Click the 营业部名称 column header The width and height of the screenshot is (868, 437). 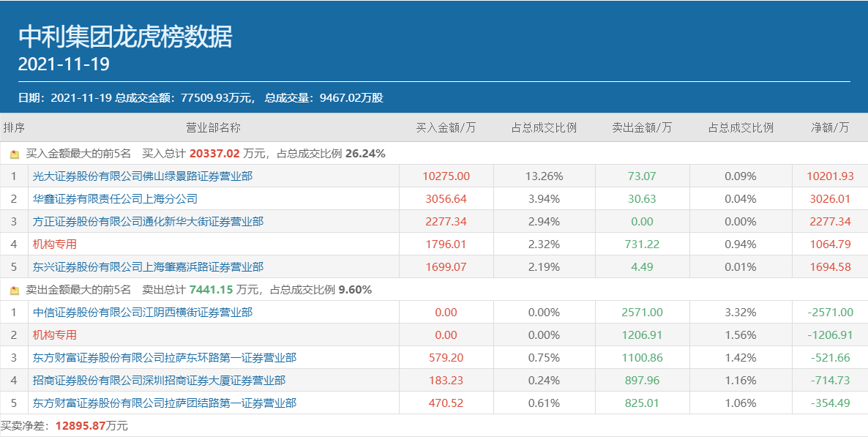pos(213,127)
